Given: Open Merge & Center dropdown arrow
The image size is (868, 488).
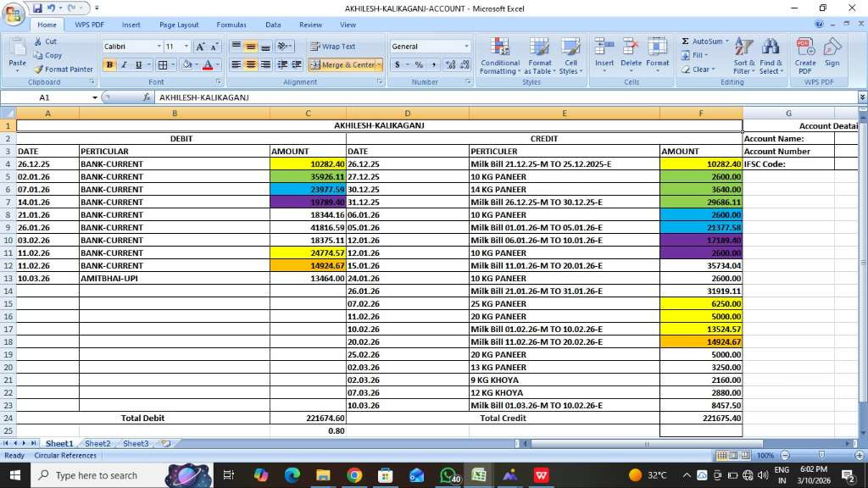Looking at the screenshot, I should pyautogui.click(x=379, y=64).
